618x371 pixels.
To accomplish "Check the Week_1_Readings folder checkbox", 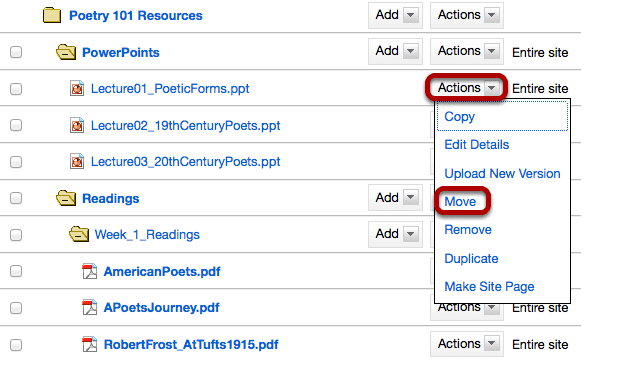I will [16, 235].
